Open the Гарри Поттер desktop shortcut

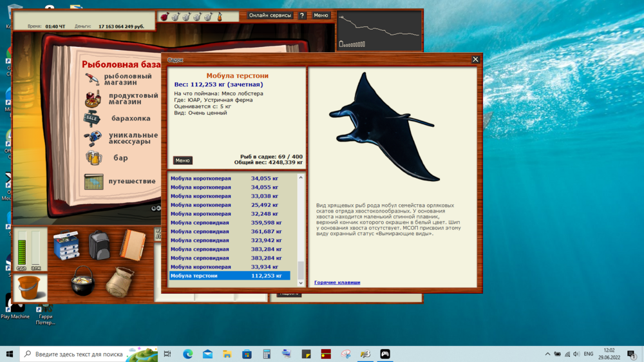pos(45,314)
